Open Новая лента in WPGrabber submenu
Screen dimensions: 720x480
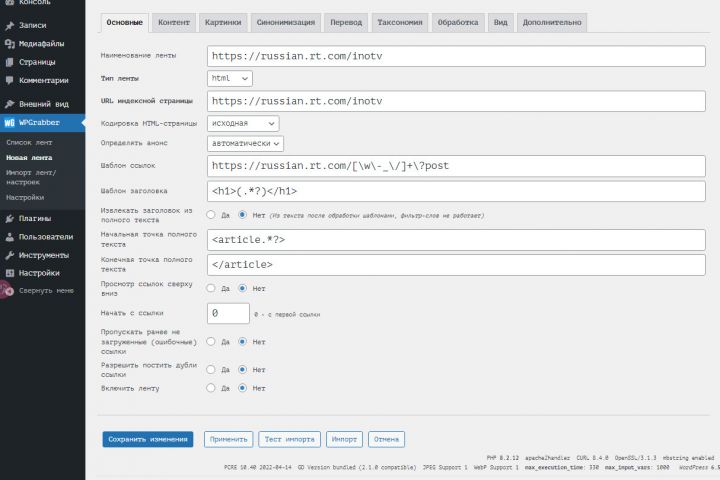[x=29, y=158]
